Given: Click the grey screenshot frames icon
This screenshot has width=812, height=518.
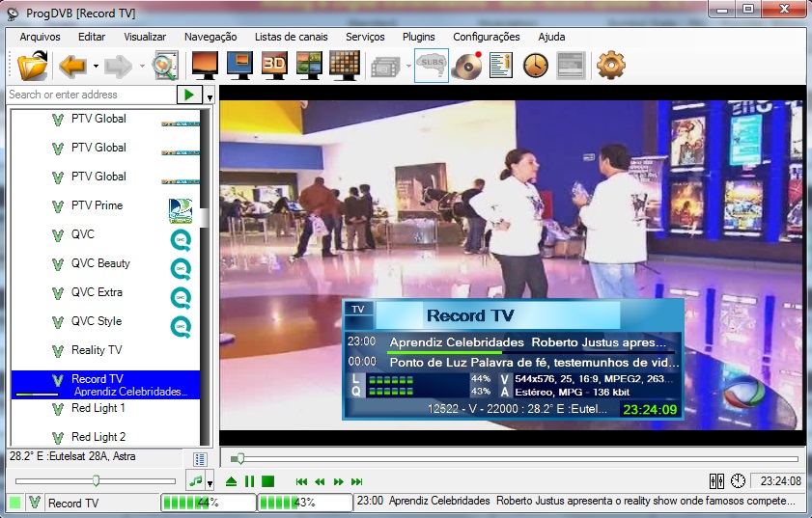Looking at the screenshot, I should pyautogui.click(x=386, y=68).
